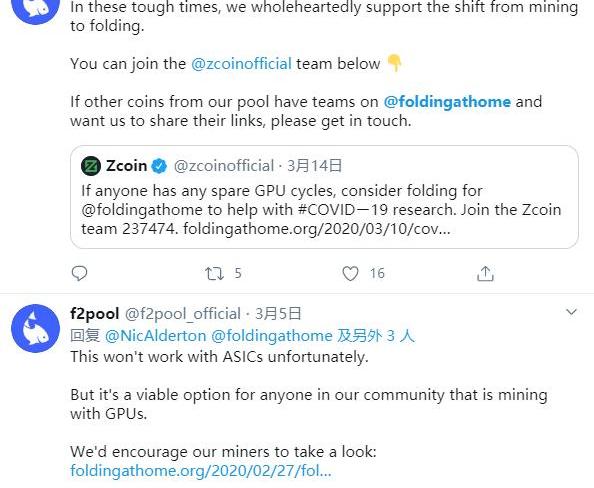Screen dimensions: 594x488
Task: Click the f2pool display name
Action: [x=95, y=313]
